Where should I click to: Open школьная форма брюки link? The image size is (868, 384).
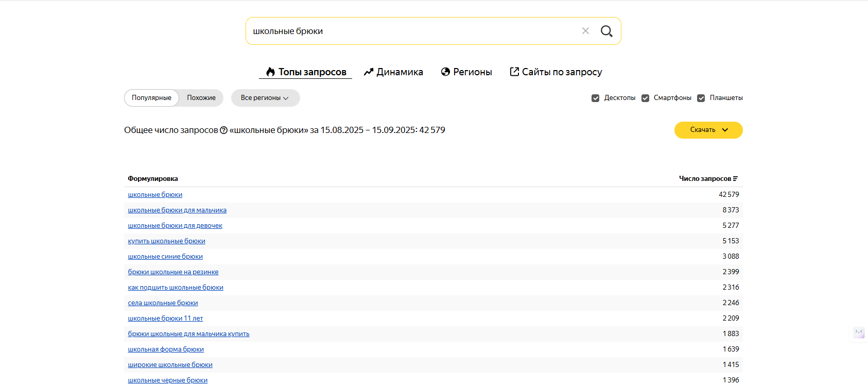click(x=166, y=349)
